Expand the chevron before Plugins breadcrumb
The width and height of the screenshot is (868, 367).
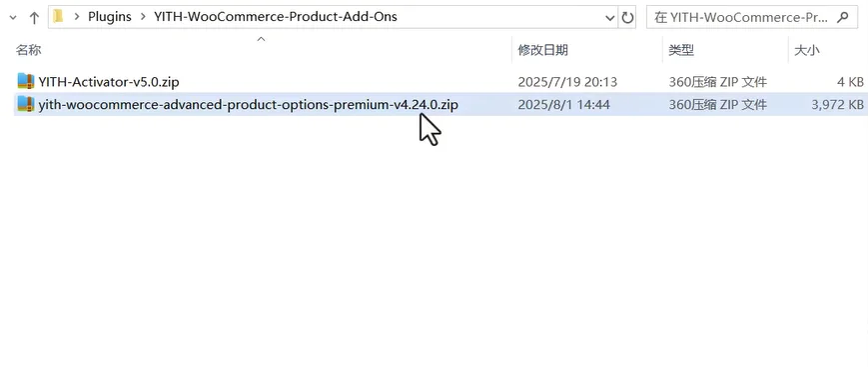point(76,17)
